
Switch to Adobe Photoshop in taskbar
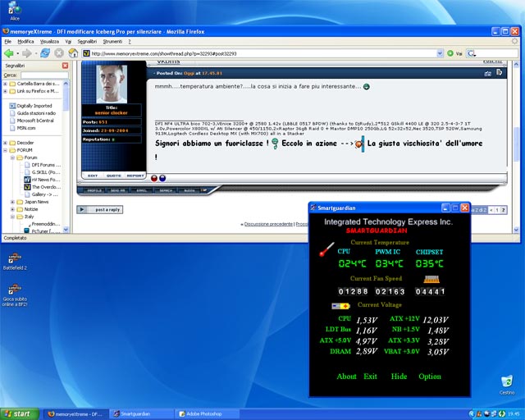point(208,414)
